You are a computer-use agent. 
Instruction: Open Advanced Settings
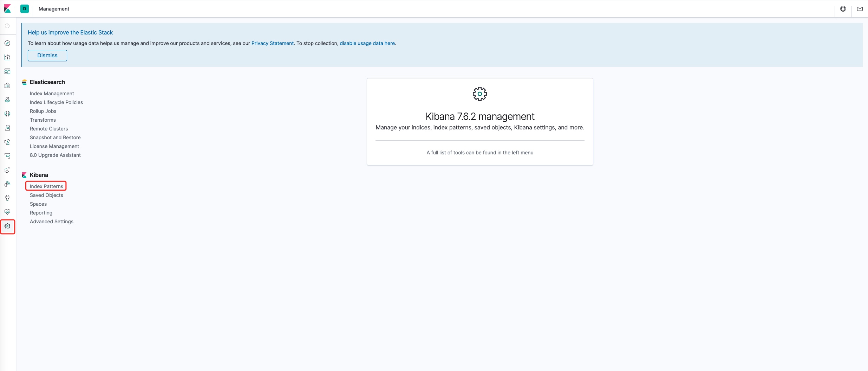[52, 222]
